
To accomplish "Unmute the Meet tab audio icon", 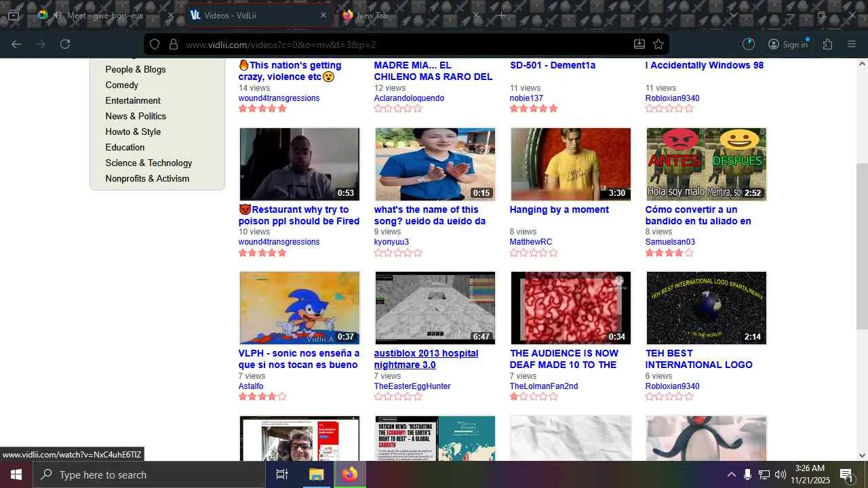I will tap(57, 15).
